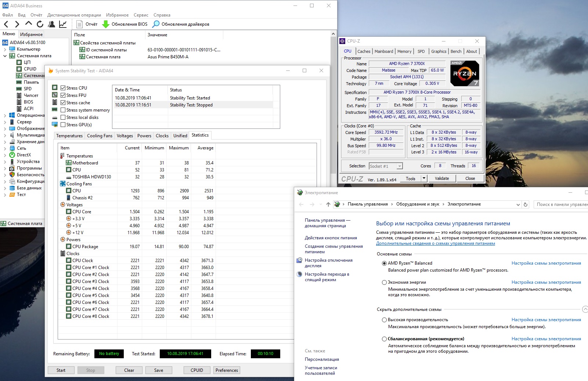Click the Validate button in CPU-Z

[x=442, y=178]
